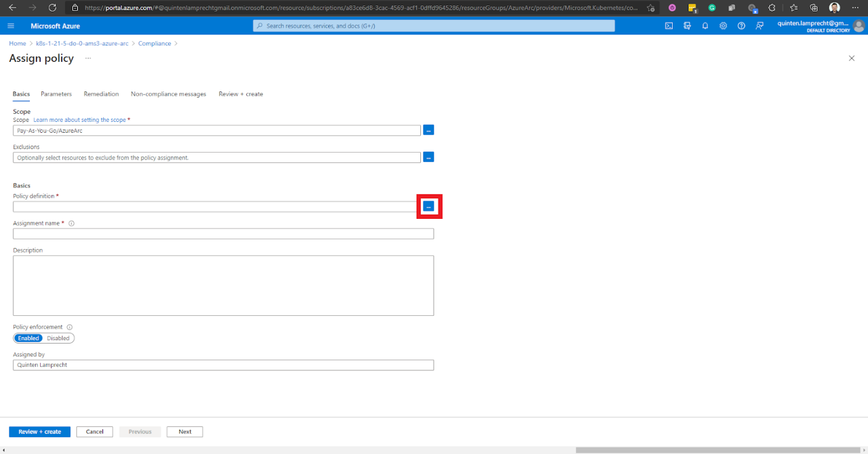Open Directories and subscriptions filter icon
The image size is (868, 454).
[687, 26]
